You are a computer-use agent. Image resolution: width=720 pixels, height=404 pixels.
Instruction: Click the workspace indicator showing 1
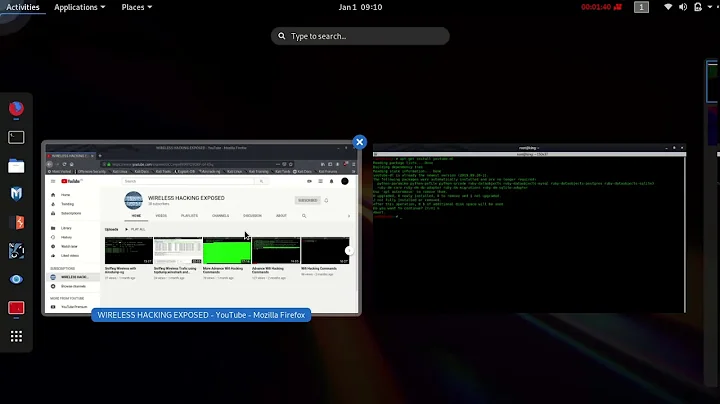(x=641, y=7)
